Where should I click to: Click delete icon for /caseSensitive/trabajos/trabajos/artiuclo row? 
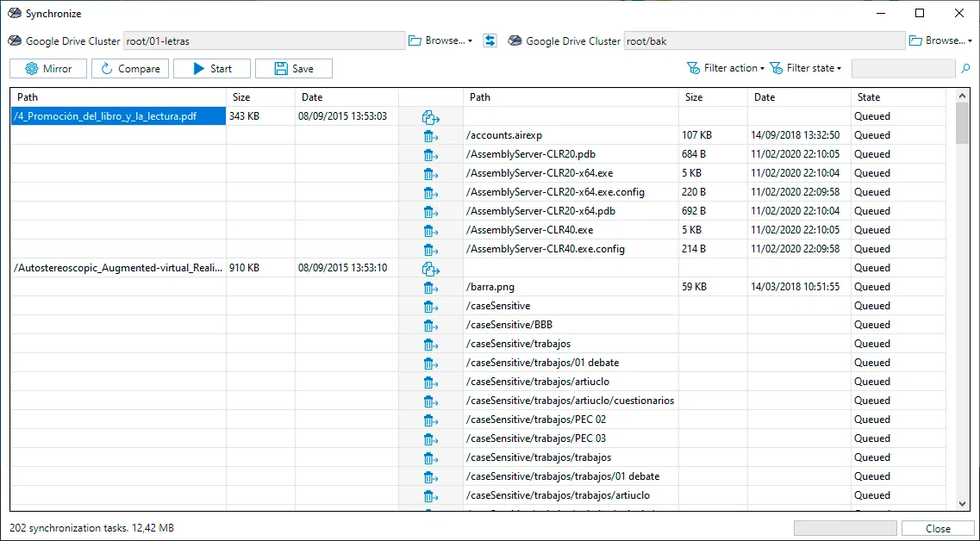431,496
